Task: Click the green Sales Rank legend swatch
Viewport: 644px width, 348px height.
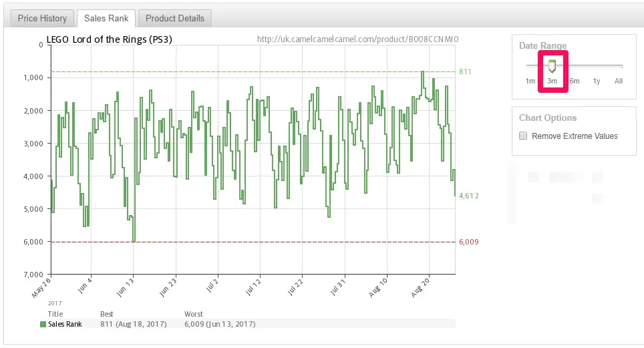Action: pos(43,324)
